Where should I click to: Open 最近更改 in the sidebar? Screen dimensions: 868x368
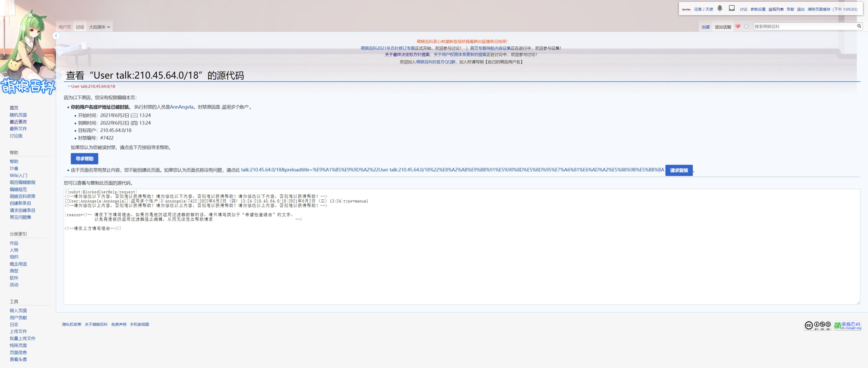coord(18,122)
